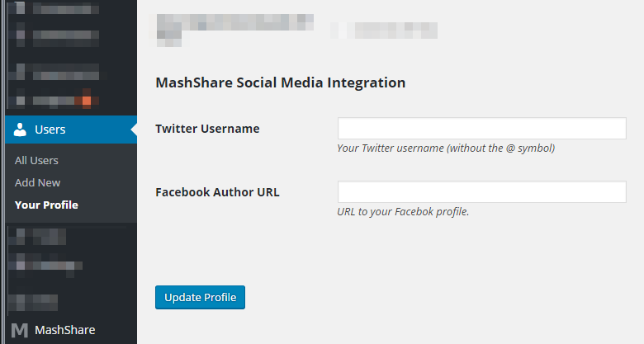
Task: Click the "Twitter Username" field label
Action: point(207,129)
